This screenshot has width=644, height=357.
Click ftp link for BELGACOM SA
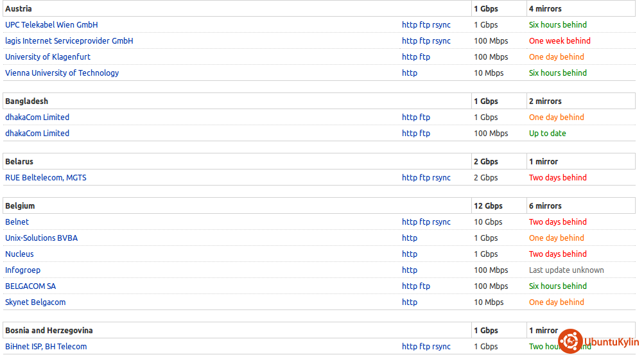coord(424,286)
